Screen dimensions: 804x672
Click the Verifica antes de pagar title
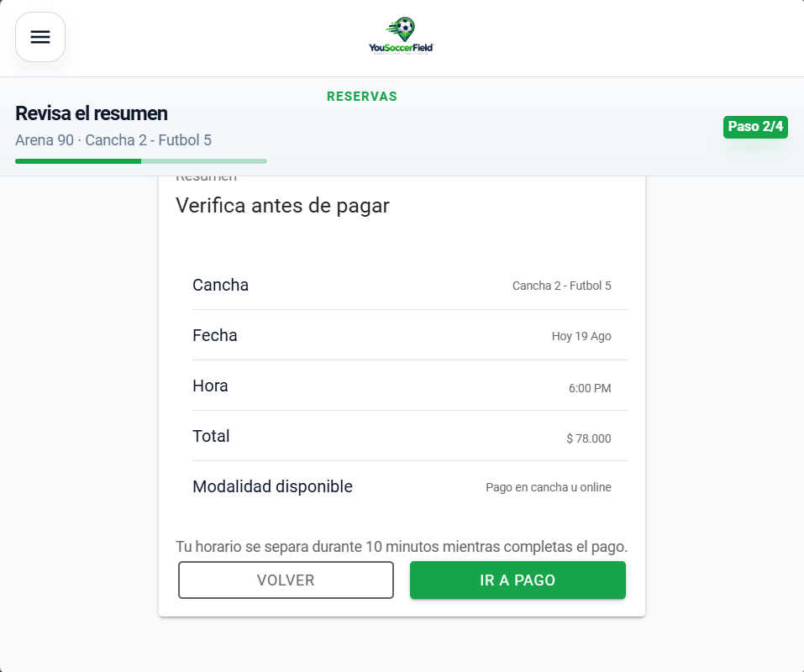[x=282, y=206]
